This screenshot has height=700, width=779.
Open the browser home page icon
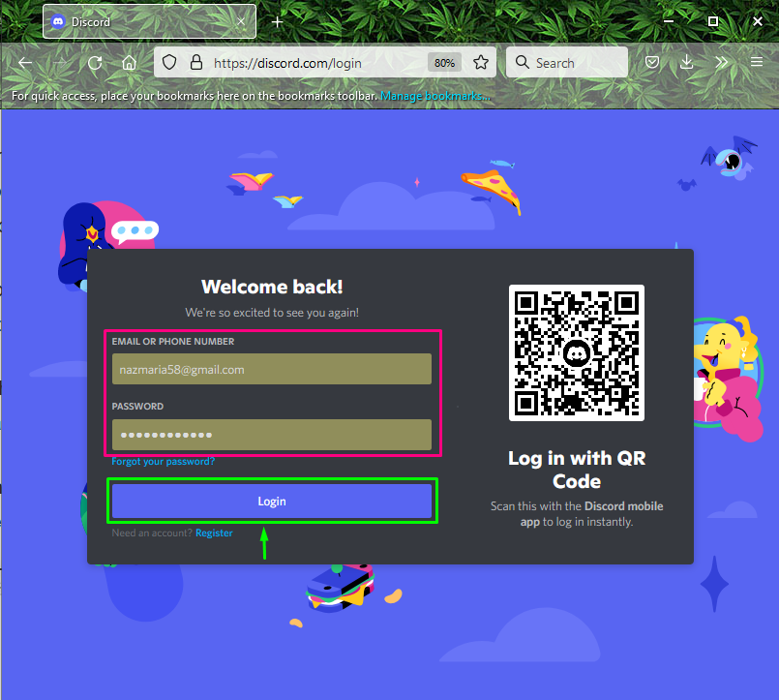click(x=129, y=63)
